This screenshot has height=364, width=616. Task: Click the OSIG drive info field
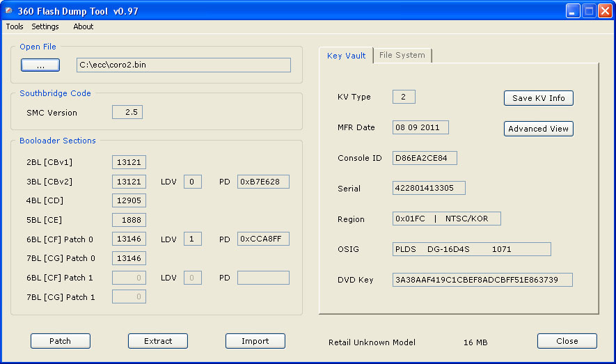[x=471, y=249]
